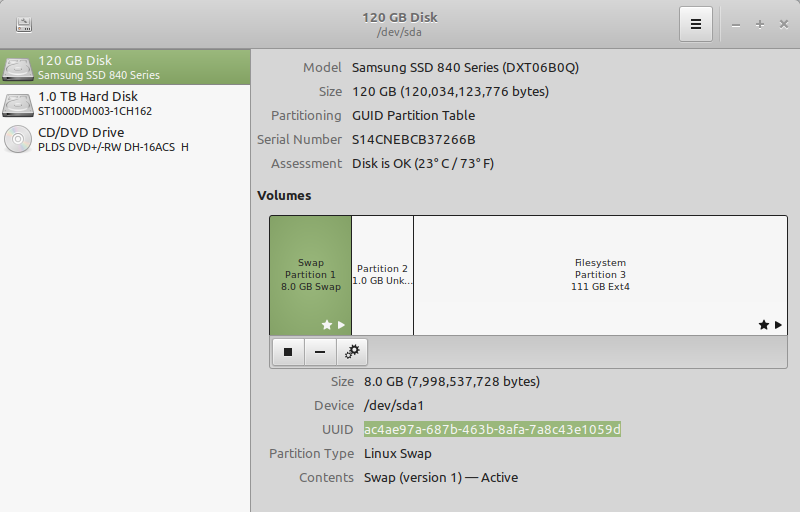This screenshot has width=800, height=512.
Task: Maximize the Disks window
Action: point(760,24)
